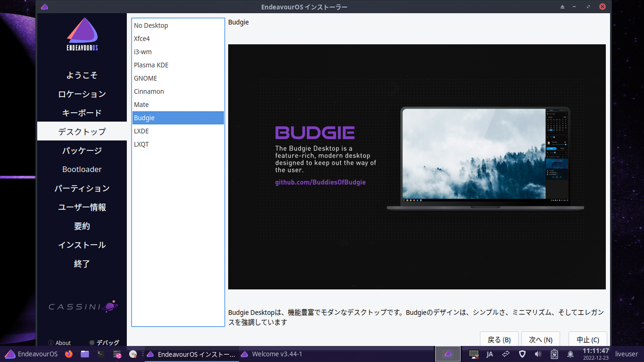Toggle the デバッグ debug button

(x=104, y=343)
